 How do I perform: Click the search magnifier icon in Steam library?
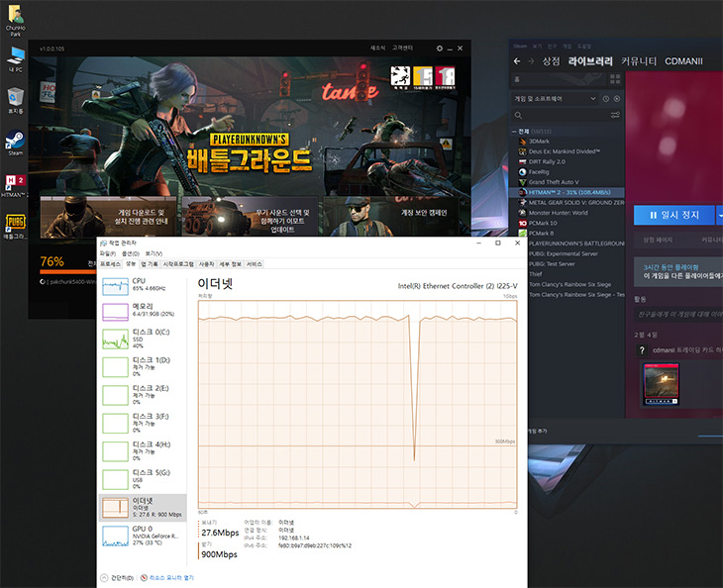click(518, 115)
